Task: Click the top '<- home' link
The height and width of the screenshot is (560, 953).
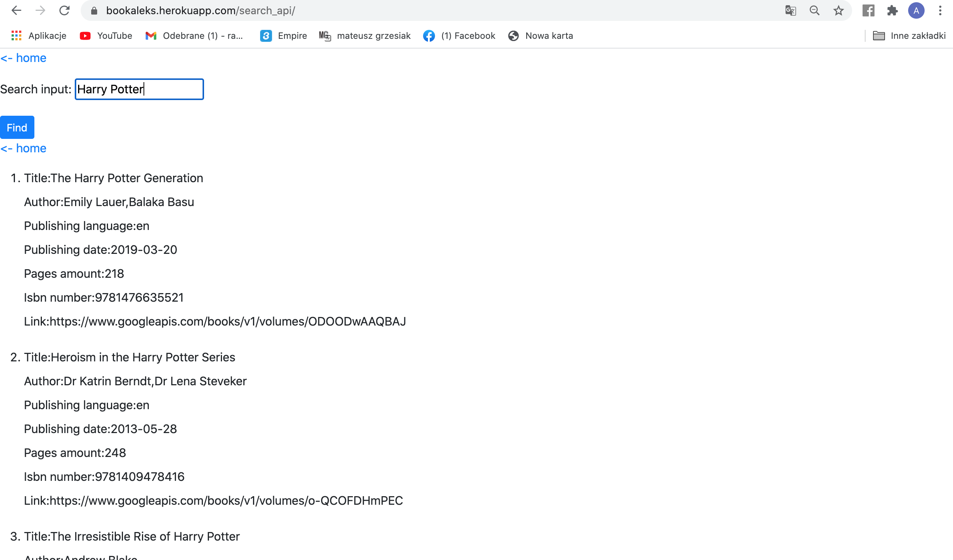Action: coord(23,57)
